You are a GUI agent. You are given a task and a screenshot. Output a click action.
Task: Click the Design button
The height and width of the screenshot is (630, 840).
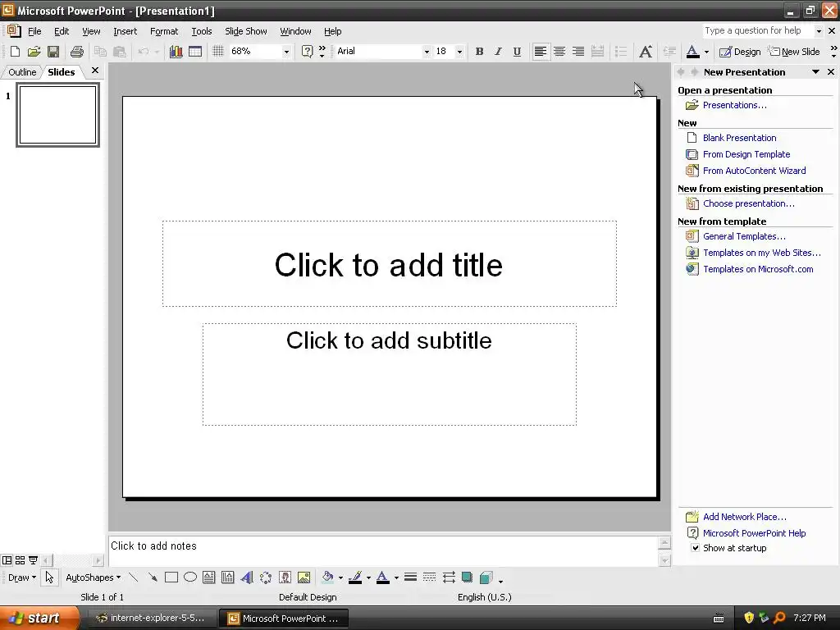(x=740, y=52)
